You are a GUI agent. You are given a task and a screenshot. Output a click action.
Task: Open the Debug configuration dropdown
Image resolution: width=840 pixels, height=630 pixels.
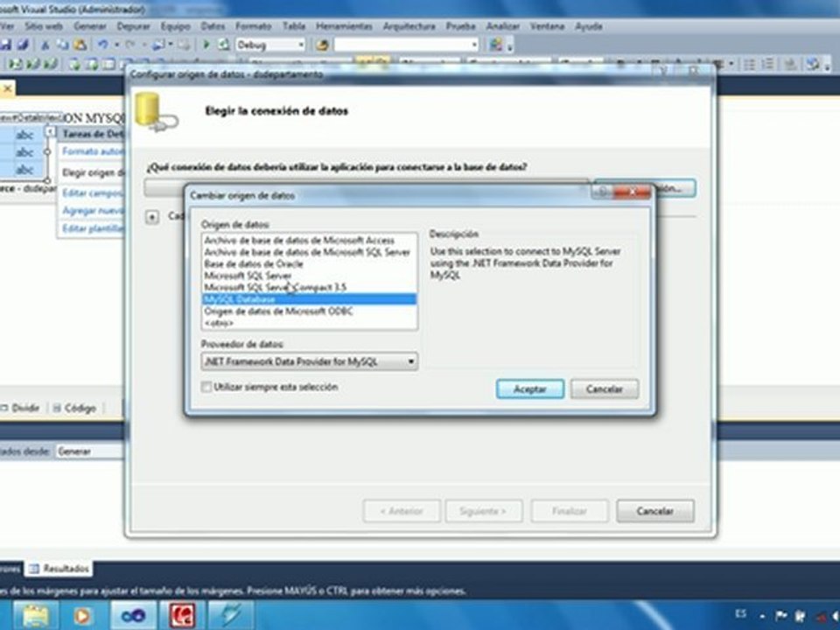301,45
